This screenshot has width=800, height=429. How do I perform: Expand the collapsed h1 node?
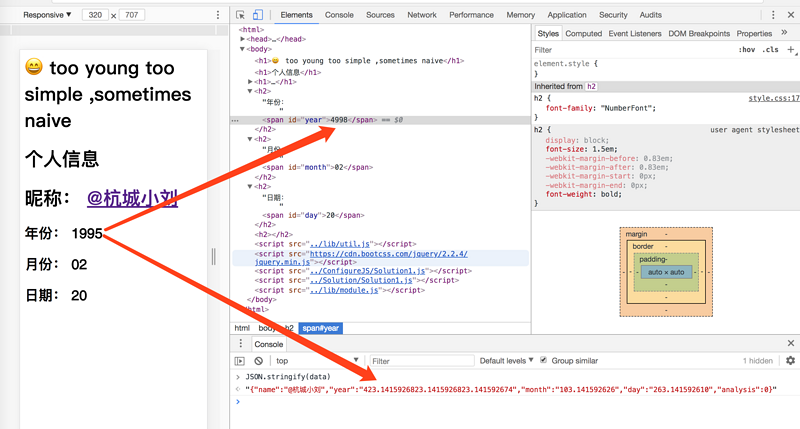click(250, 82)
